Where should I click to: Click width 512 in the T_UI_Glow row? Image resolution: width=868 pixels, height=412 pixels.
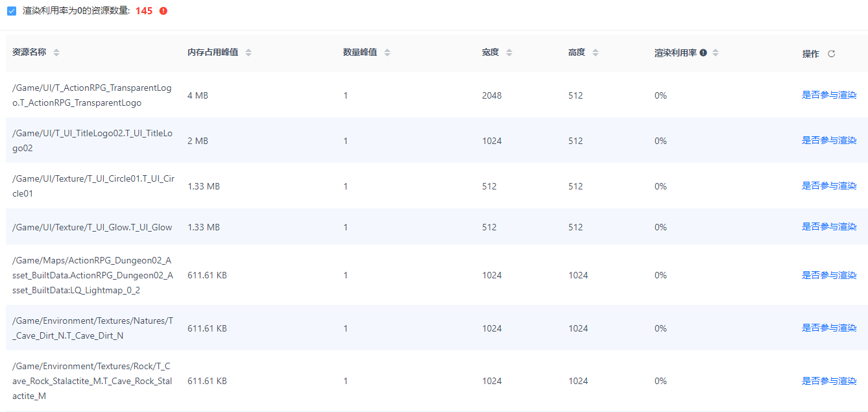tap(489, 227)
